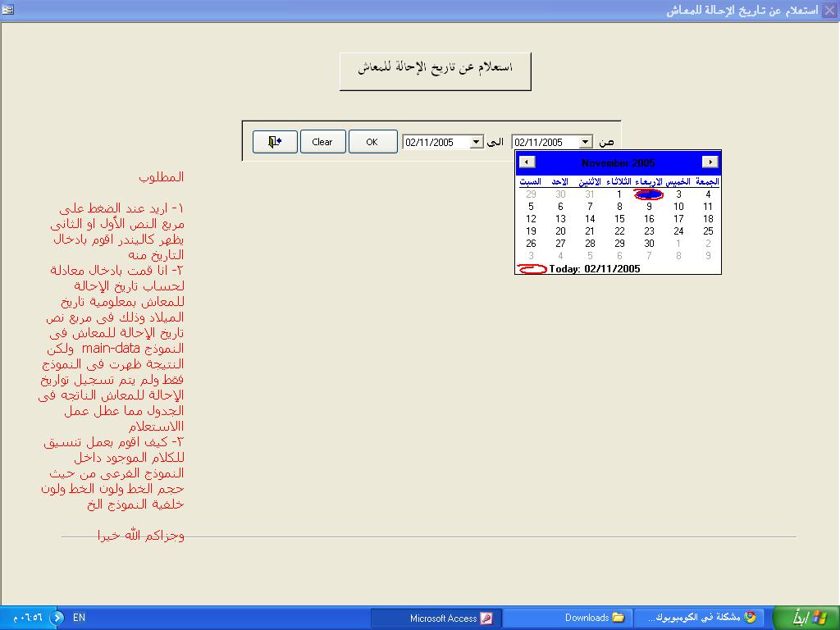This screenshot has width=840, height=630.
Task: Open the 'من' date dropdown arrow
Action: (586, 141)
